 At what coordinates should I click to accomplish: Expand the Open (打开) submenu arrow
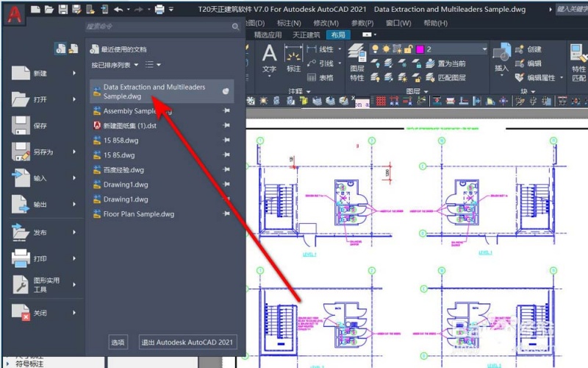[74, 99]
